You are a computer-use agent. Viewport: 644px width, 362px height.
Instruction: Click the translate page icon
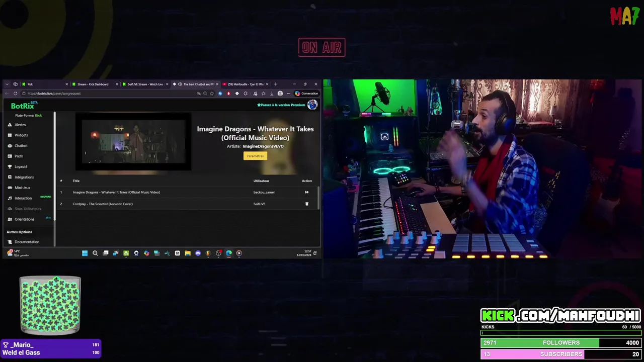[x=198, y=94]
